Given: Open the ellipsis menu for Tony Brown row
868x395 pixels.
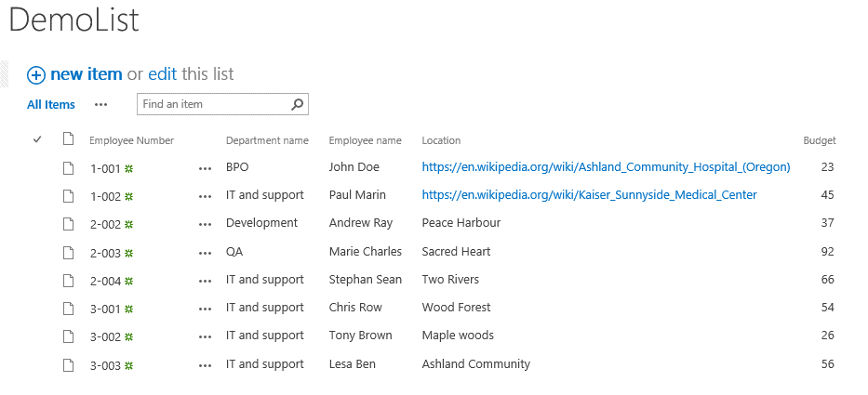Looking at the screenshot, I should 205,337.
